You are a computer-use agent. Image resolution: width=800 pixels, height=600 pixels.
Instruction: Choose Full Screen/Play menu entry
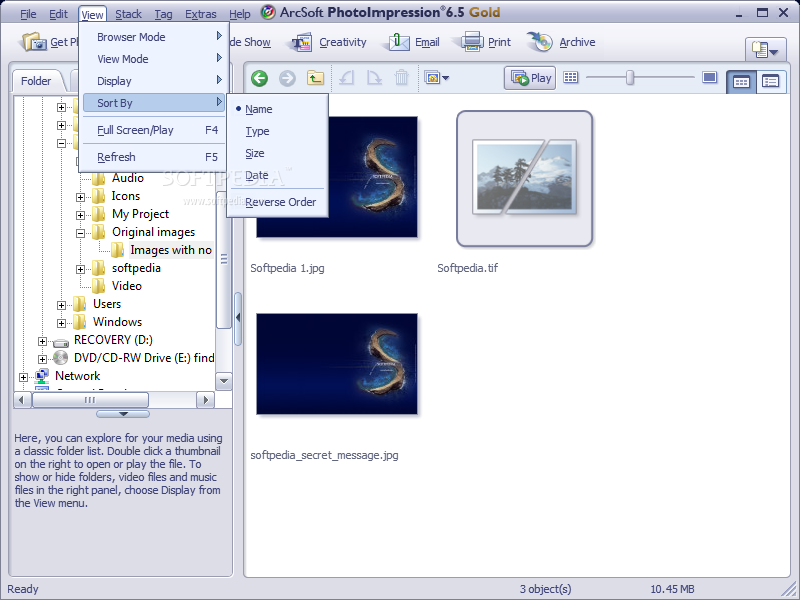click(154, 130)
